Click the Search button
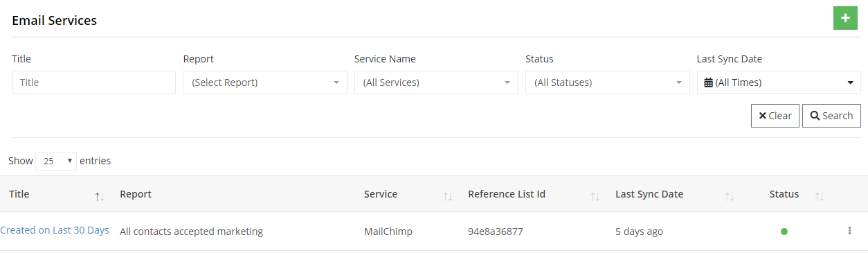Screen dimensions: 868x253 click(831, 116)
